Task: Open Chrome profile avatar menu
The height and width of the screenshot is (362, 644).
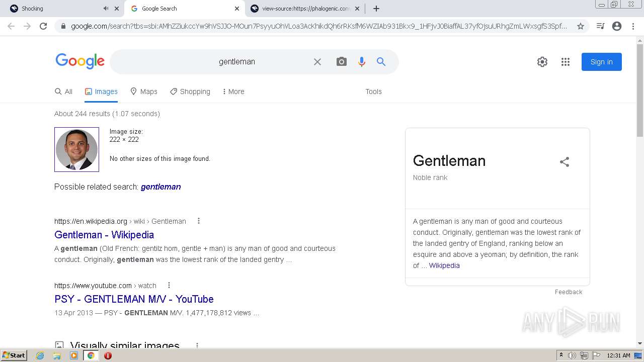Action: [x=617, y=26]
